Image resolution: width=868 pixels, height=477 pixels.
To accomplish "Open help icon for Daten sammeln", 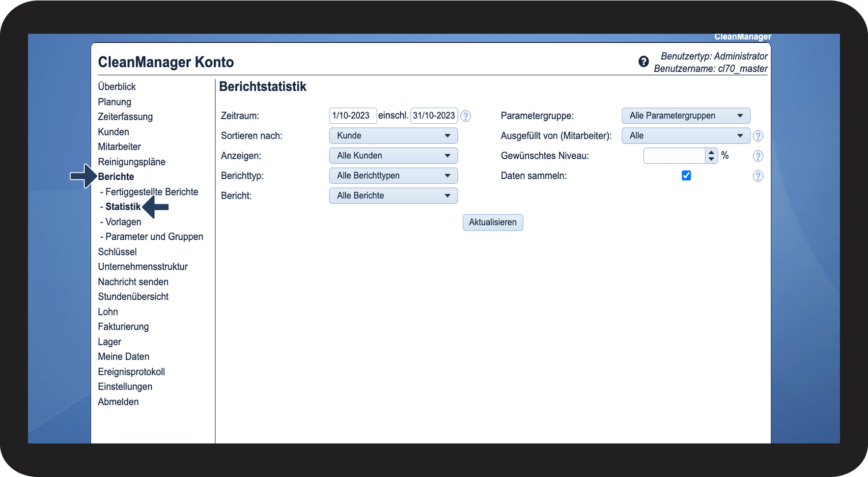I will click(758, 176).
